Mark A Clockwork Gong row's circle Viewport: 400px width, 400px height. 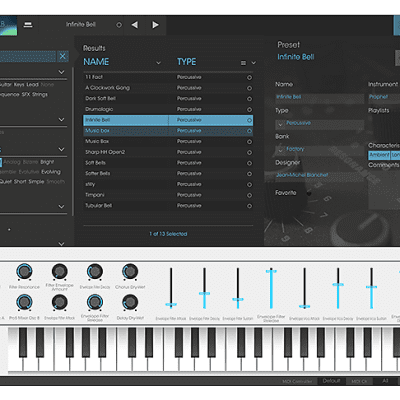[249, 88]
